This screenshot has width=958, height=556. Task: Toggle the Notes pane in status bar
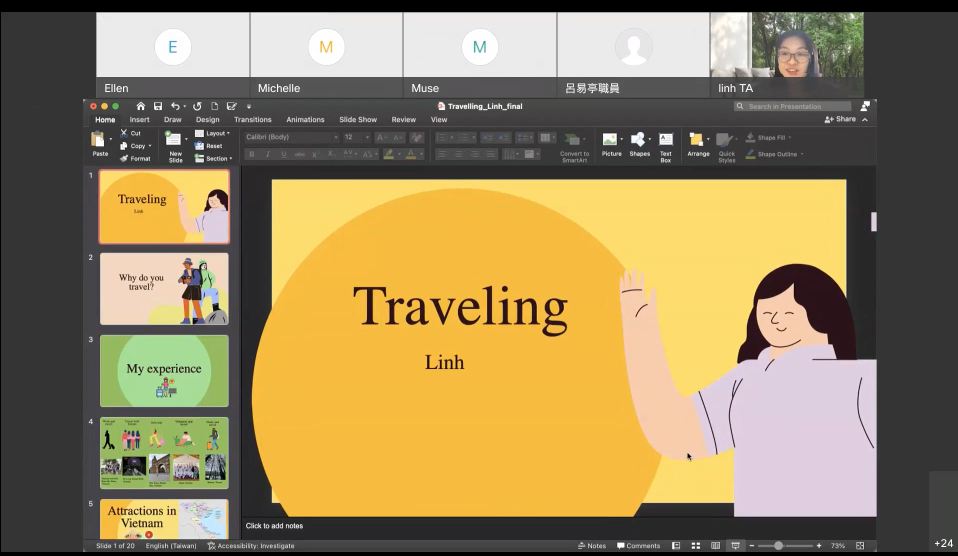point(592,546)
